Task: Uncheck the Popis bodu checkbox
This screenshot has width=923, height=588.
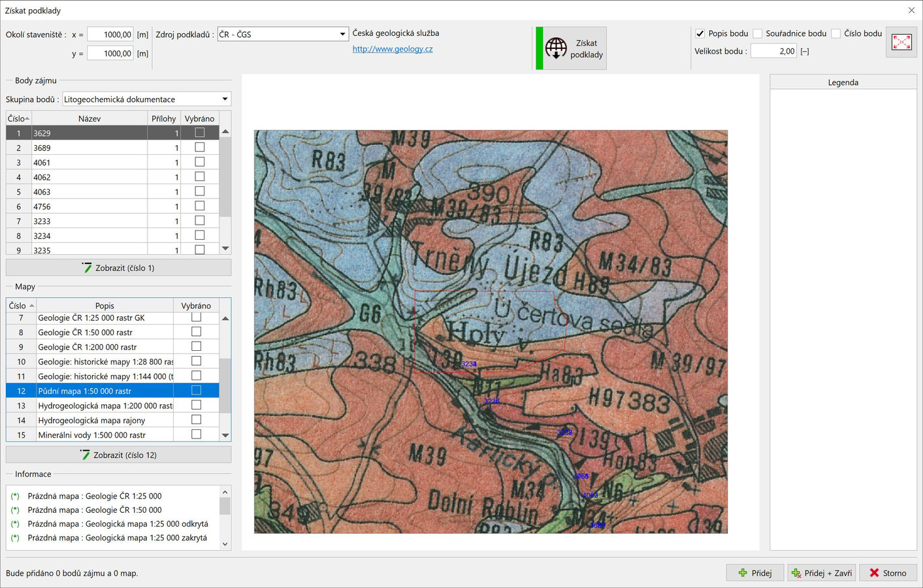Action: [x=700, y=33]
